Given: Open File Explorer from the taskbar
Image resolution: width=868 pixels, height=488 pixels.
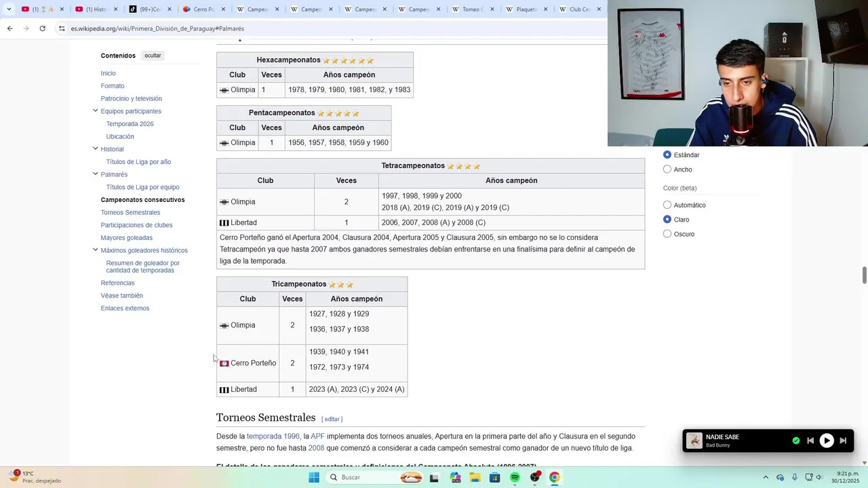Looking at the screenshot, I should [475, 477].
